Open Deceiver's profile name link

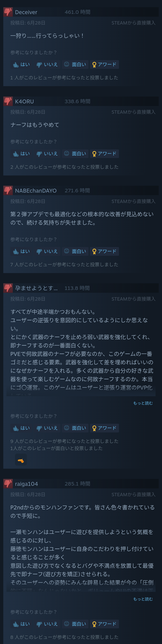pyautogui.click(x=26, y=12)
